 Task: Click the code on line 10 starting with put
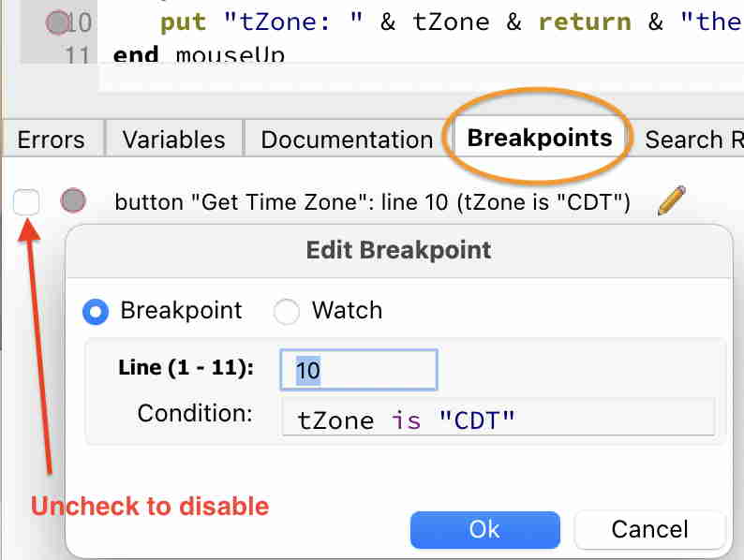coord(440,22)
